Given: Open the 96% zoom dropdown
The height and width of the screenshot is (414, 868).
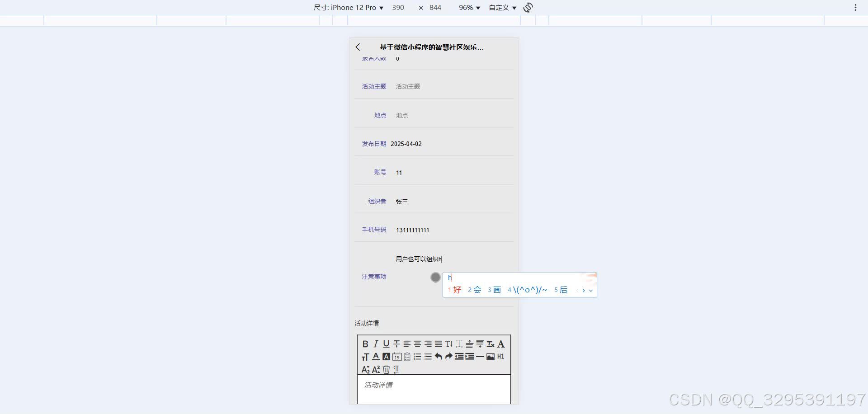Looking at the screenshot, I should point(468,7).
